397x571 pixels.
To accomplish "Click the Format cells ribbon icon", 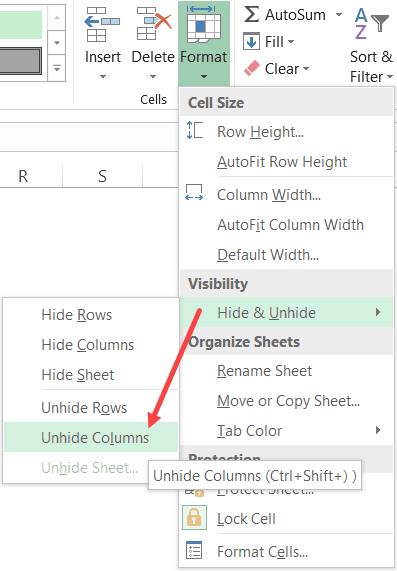I will coord(204,24).
